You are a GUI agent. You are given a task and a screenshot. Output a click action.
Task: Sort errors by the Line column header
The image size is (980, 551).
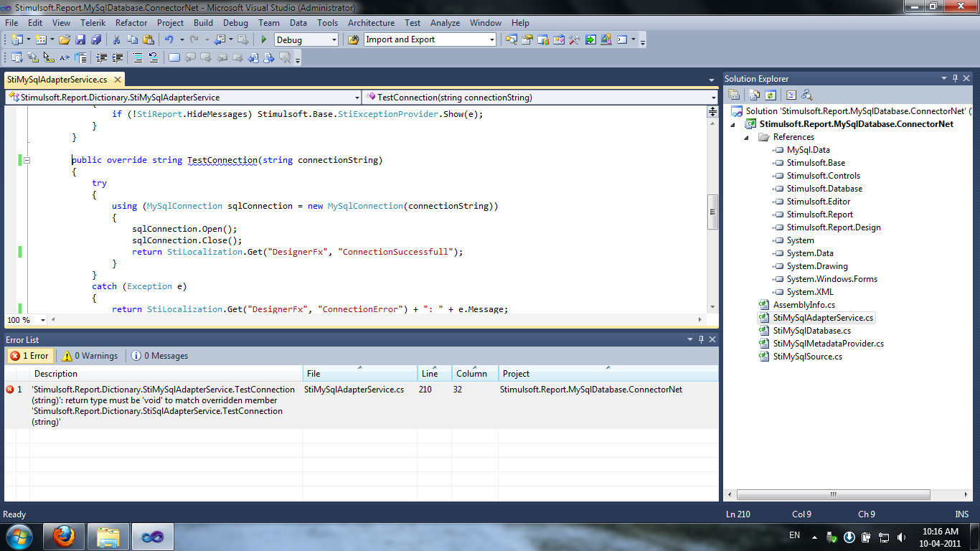coord(435,373)
